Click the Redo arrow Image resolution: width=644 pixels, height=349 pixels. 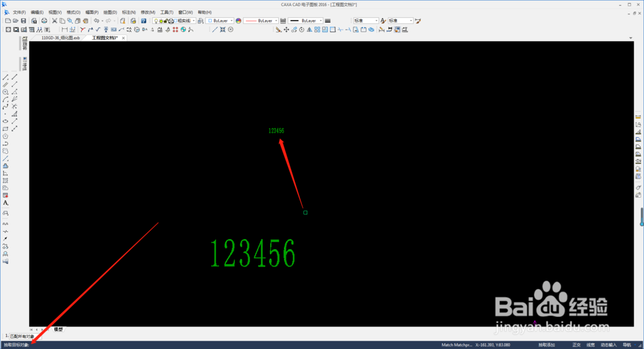pyautogui.click(x=108, y=21)
